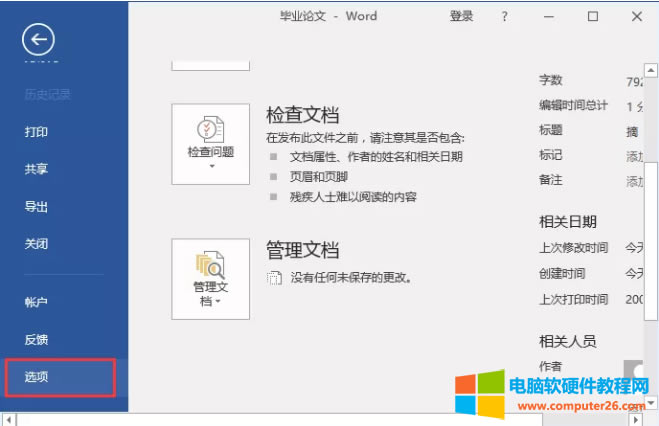Screen dimensions: 659x426
Task: Select 反馈 (Feedback) in the sidebar
Action: pos(37,340)
